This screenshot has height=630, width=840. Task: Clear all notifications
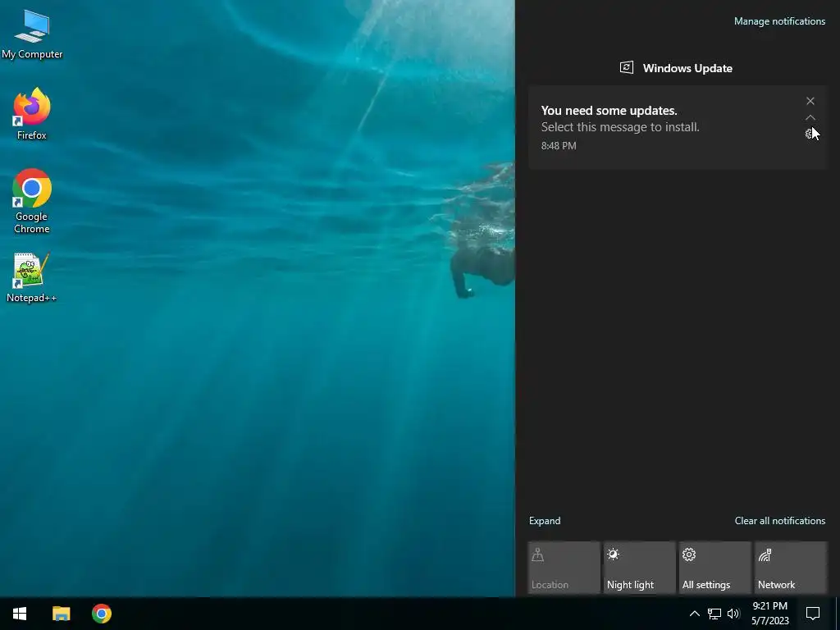(779, 521)
